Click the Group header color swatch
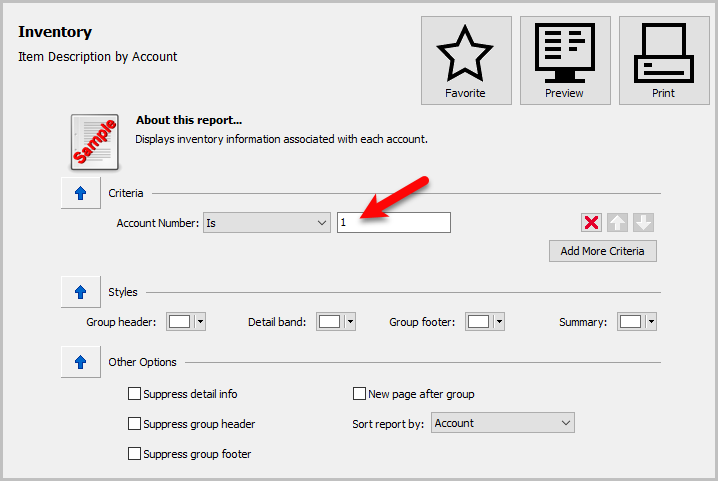Viewport: 718px width, 481px height. (180, 322)
